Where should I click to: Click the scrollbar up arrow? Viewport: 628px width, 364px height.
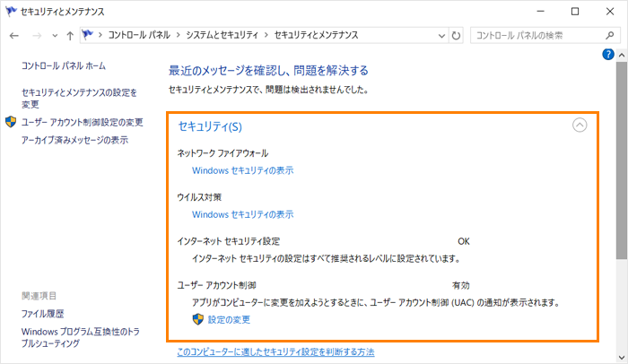(x=622, y=55)
